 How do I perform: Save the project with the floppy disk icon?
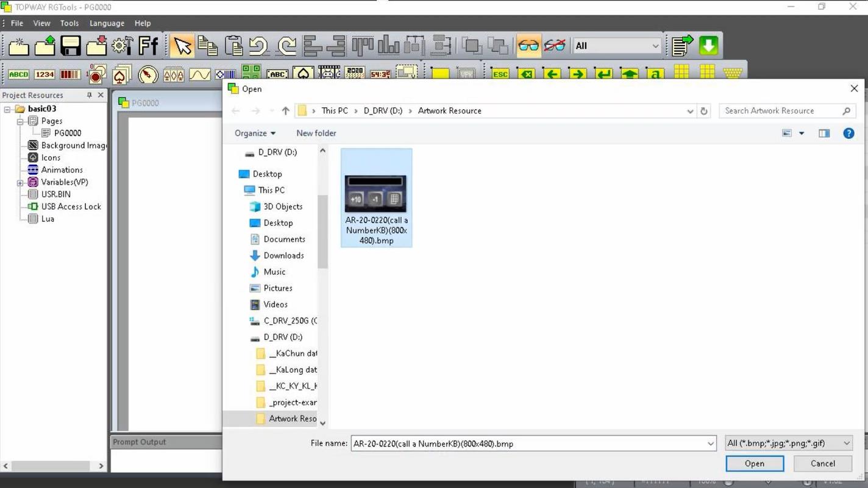tap(70, 46)
